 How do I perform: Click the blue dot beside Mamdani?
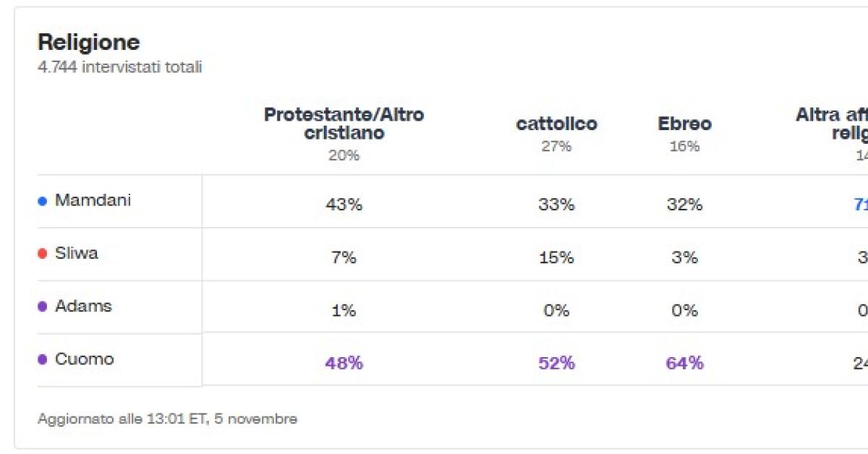[x=42, y=201]
